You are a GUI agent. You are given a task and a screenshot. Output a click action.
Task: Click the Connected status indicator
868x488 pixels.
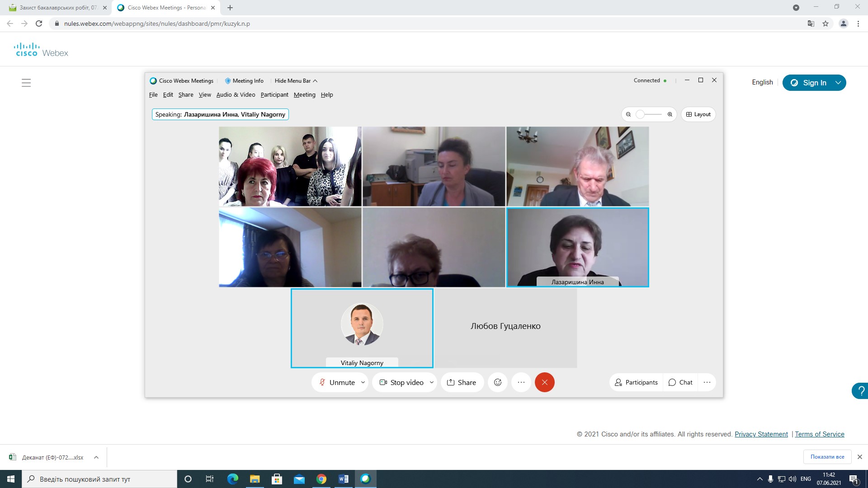tap(650, 80)
